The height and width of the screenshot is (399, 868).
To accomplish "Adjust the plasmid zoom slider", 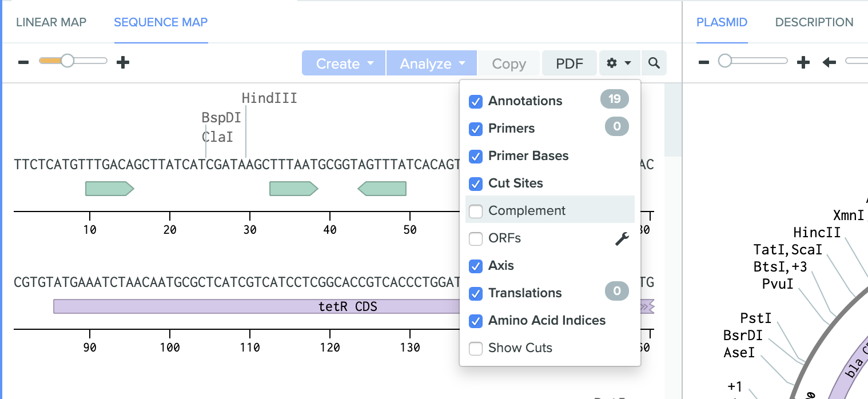I will (x=725, y=61).
